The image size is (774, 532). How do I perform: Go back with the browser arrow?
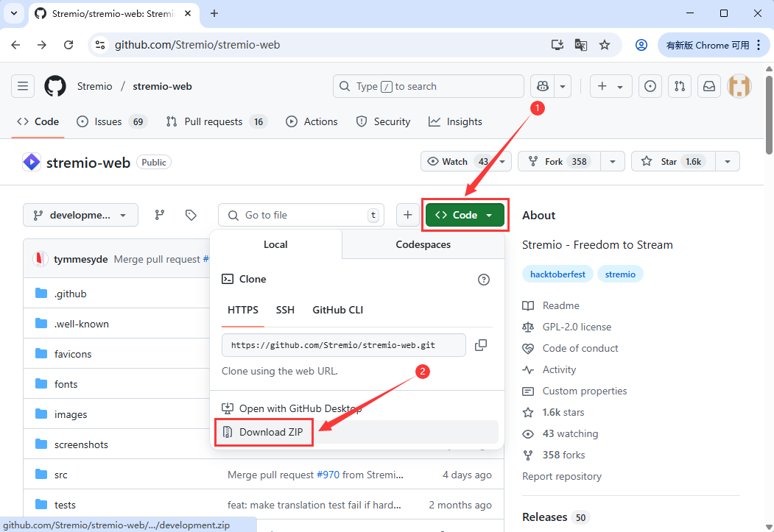click(15, 45)
